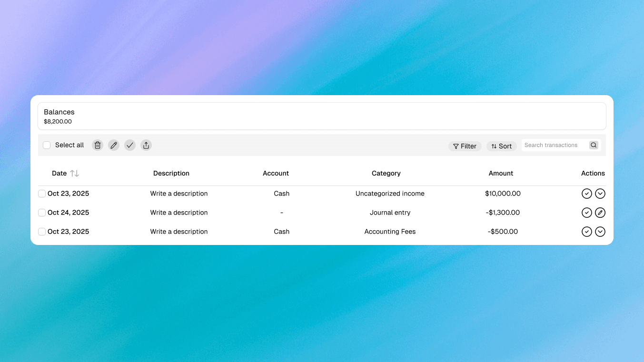644x362 pixels.
Task: Click the export share icon in toolbar
Action: [146, 145]
